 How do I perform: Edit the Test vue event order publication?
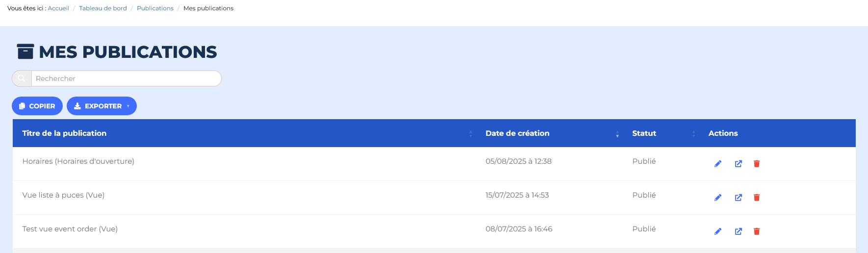(718, 231)
